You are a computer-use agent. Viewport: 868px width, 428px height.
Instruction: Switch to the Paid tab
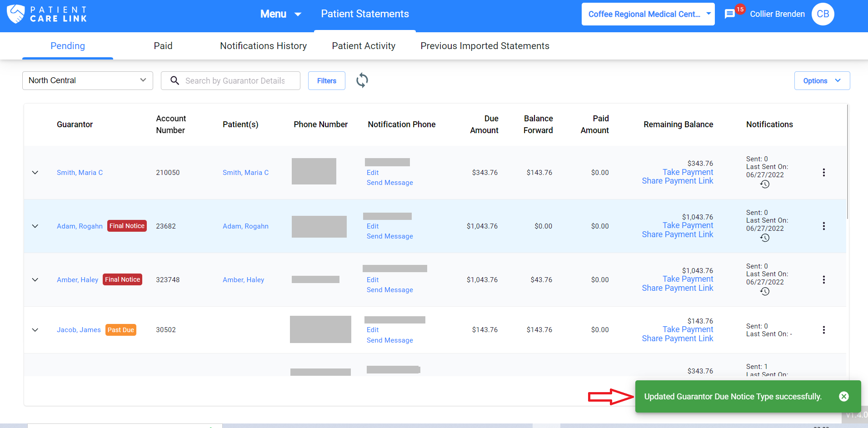pos(163,46)
